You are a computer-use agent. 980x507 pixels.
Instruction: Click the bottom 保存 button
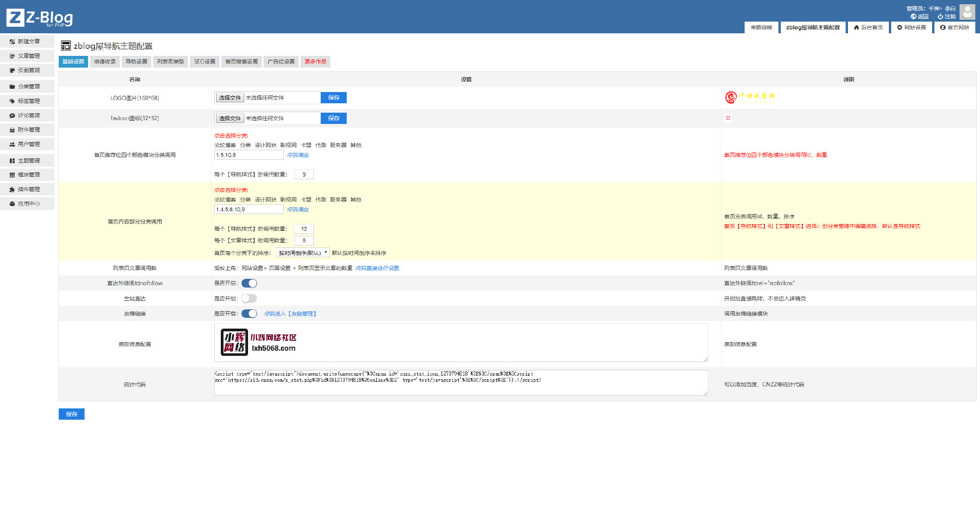tap(71, 414)
